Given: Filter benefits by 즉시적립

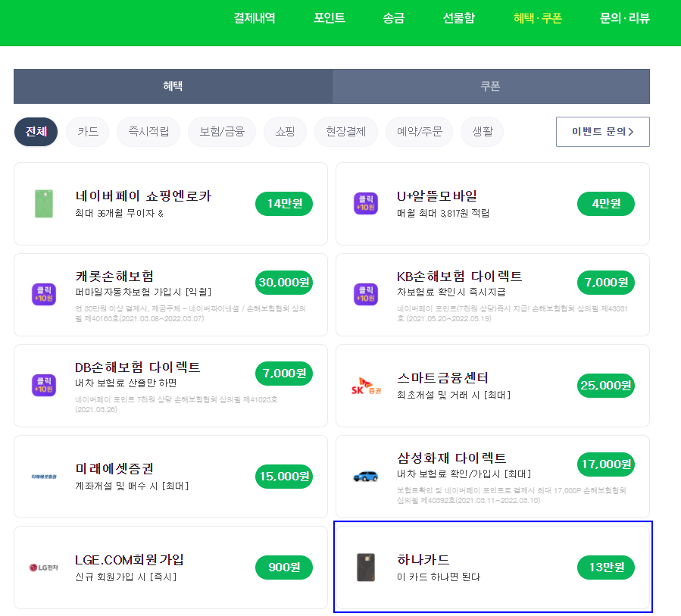Looking at the screenshot, I should point(148,132).
